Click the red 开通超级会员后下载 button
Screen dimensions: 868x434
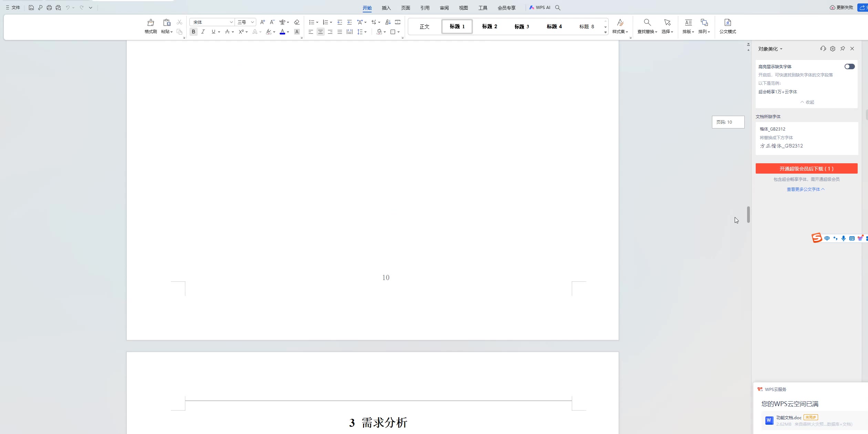coord(806,168)
